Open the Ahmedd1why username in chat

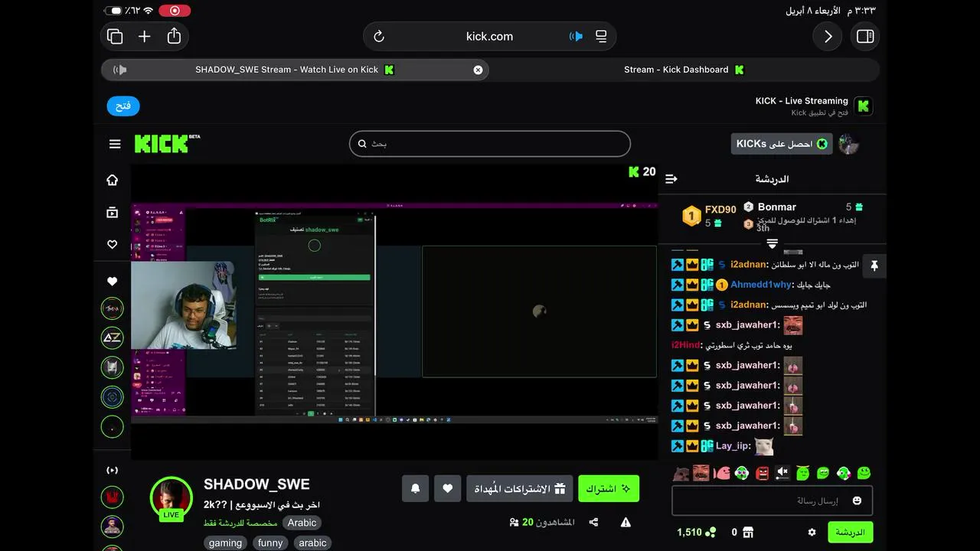point(760,285)
